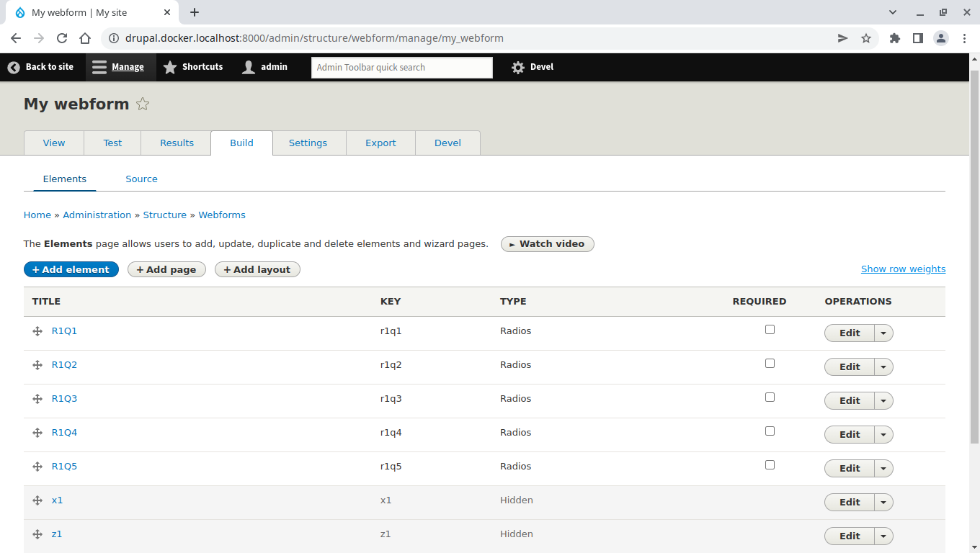Bookmark this page with the address bar star
The image size is (980, 553).
pyautogui.click(x=866, y=38)
